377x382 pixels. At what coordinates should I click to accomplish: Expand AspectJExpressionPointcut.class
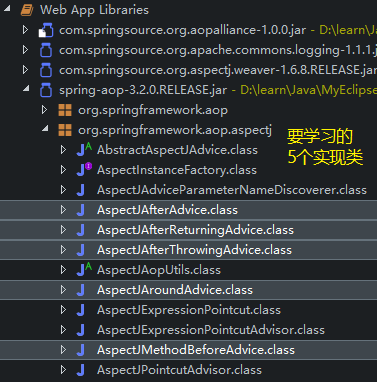63,310
